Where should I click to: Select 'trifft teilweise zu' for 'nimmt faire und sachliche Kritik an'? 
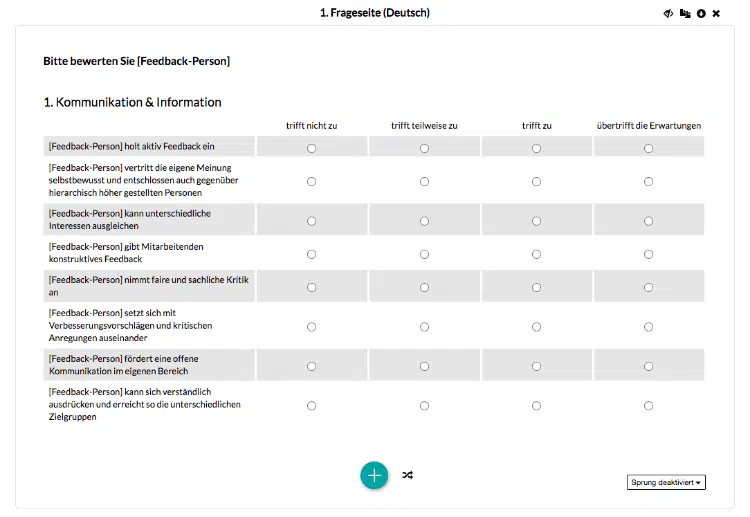pyautogui.click(x=425, y=287)
